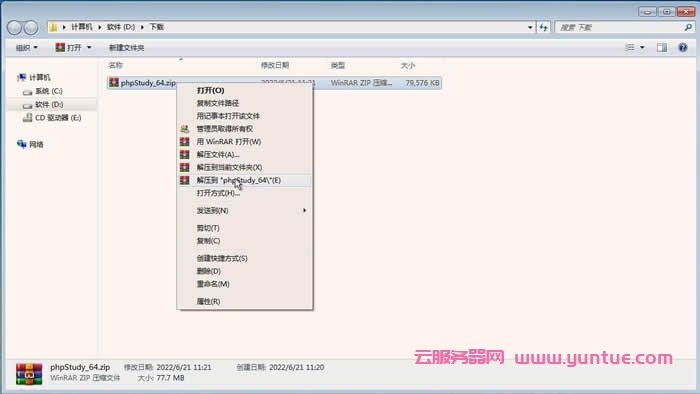This screenshot has width=700, height=394.
Task: Sort by the 类型 column header
Action: coord(338,66)
